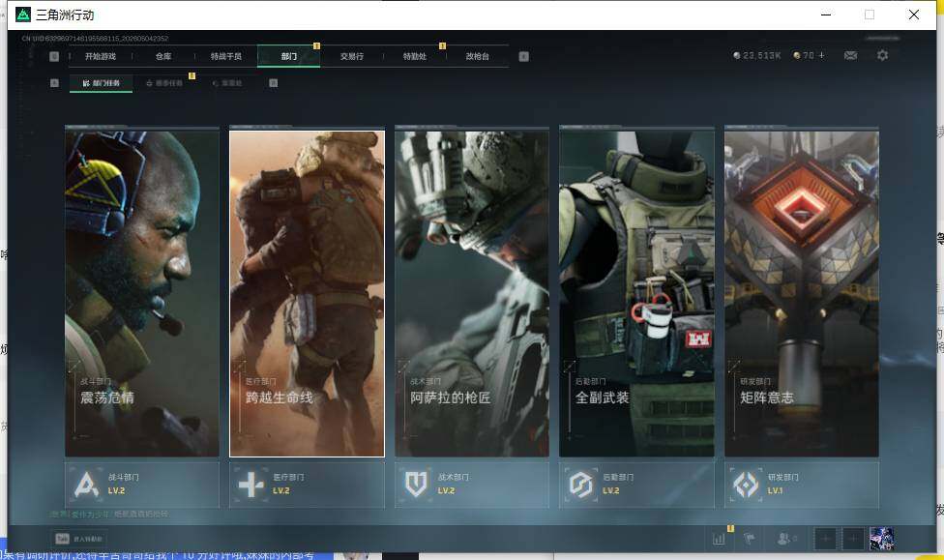Click the flag icon in bottom bar

(x=750, y=539)
